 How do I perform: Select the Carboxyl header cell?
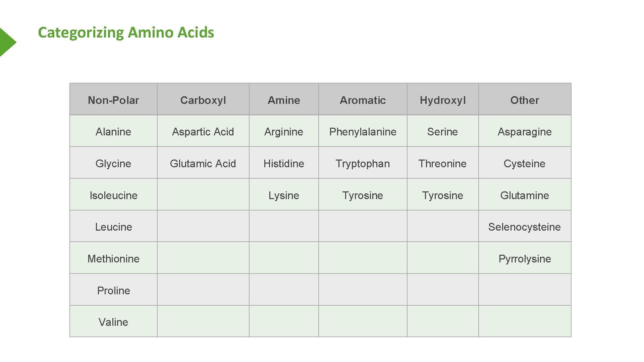click(203, 100)
